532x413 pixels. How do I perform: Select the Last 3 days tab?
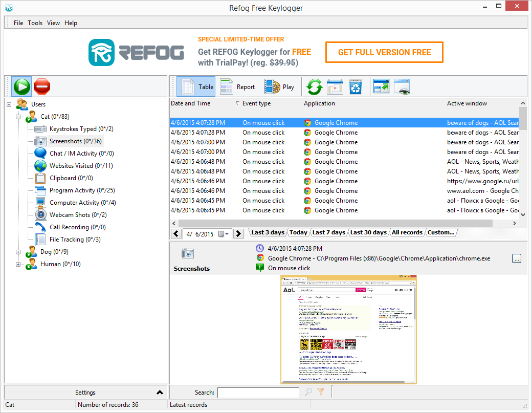[x=268, y=232]
